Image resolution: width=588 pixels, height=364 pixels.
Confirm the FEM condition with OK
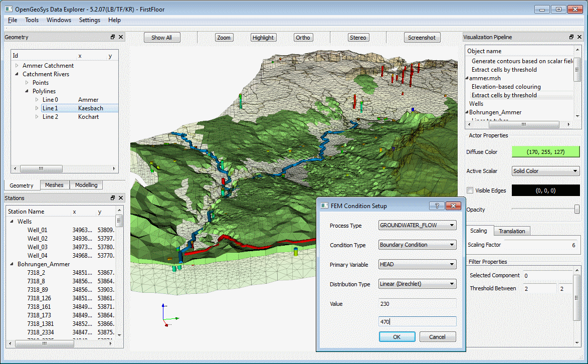[397, 337]
